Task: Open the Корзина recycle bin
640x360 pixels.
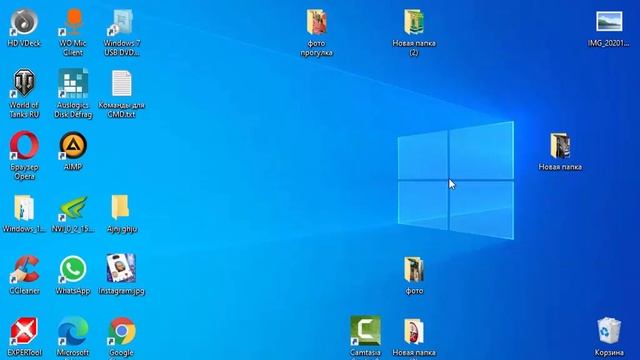Action: pyautogui.click(x=609, y=331)
